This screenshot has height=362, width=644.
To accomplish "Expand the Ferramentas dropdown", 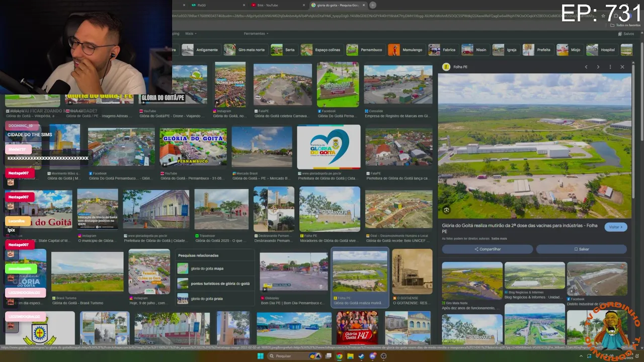I will [x=256, y=34].
